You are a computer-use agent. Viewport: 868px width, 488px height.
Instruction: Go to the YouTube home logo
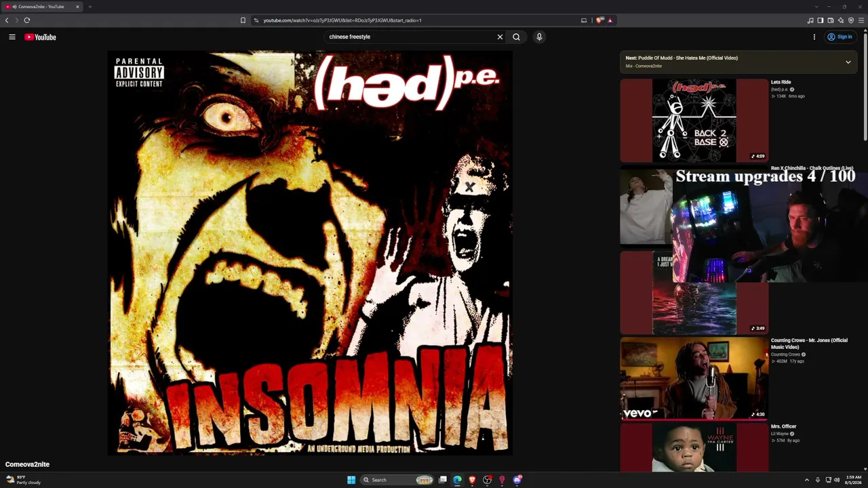click(x=40, y=37)
